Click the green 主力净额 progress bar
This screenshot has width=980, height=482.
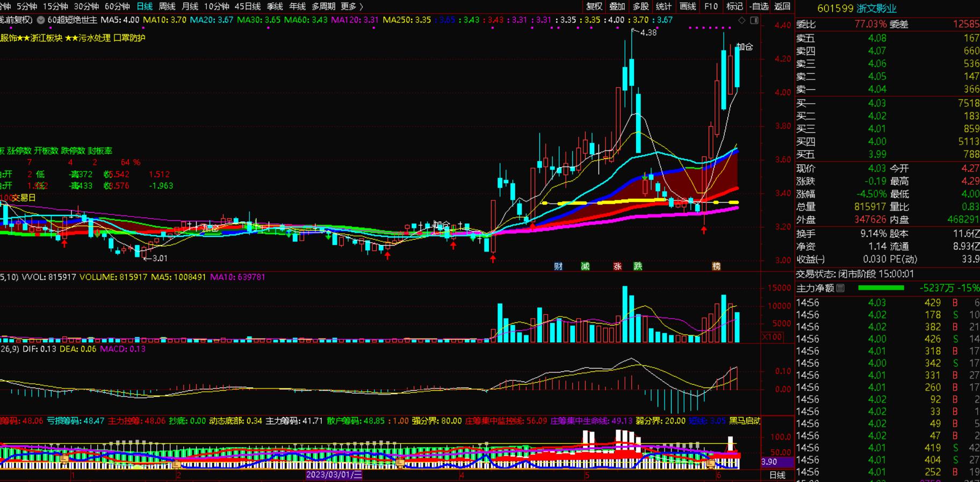pyautogui.click(x=881, y=289)
